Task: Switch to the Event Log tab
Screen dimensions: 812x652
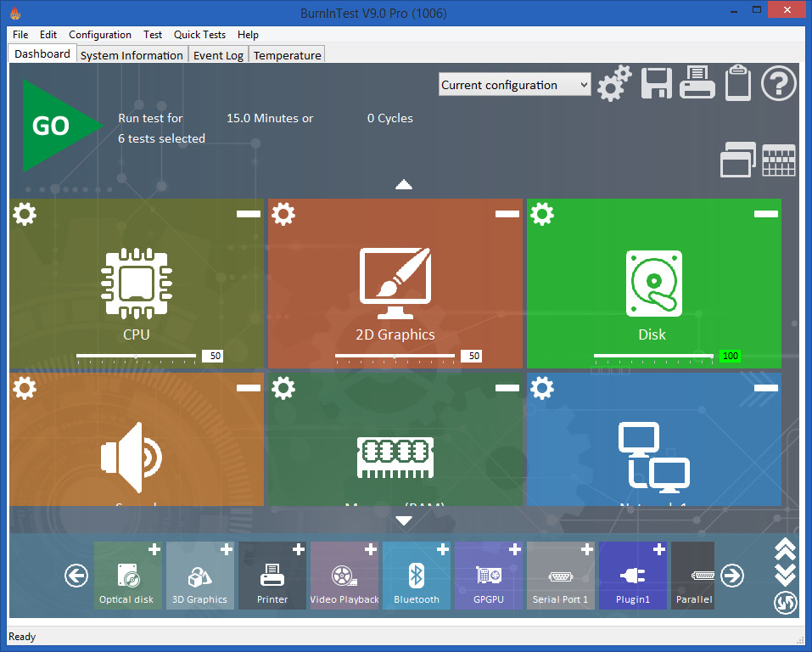Action: pos(218,55)
